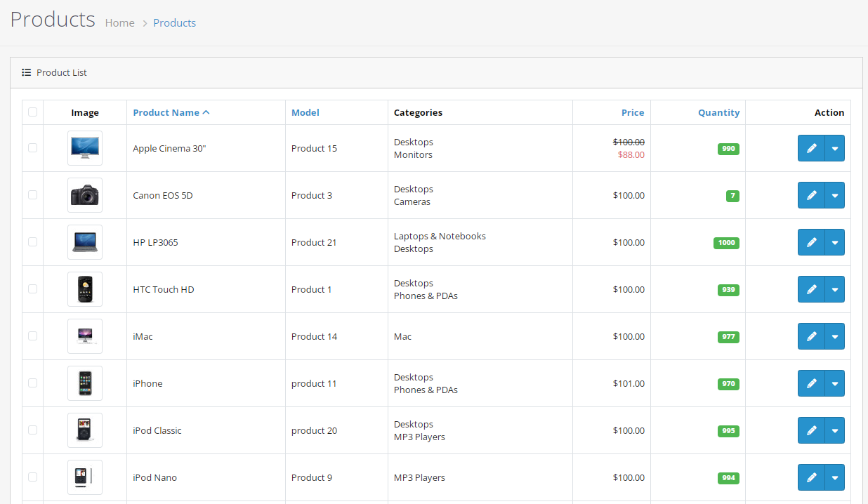Screen dimensions: 868x504
Task: Sort by Product Name column
Action: pyautogui.click(x=171, y=112)
